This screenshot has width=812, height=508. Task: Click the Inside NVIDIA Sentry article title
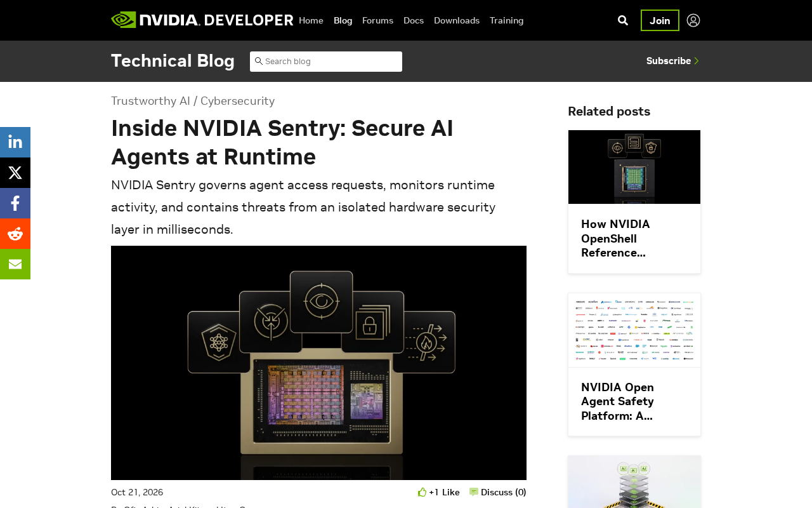point(282,142)
